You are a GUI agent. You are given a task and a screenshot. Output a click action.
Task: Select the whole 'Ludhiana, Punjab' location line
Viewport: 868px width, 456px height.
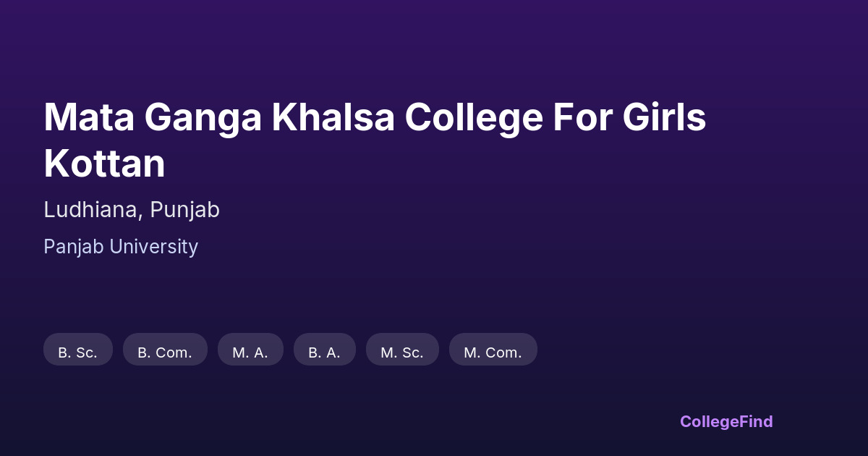click(x=132, y=210)
